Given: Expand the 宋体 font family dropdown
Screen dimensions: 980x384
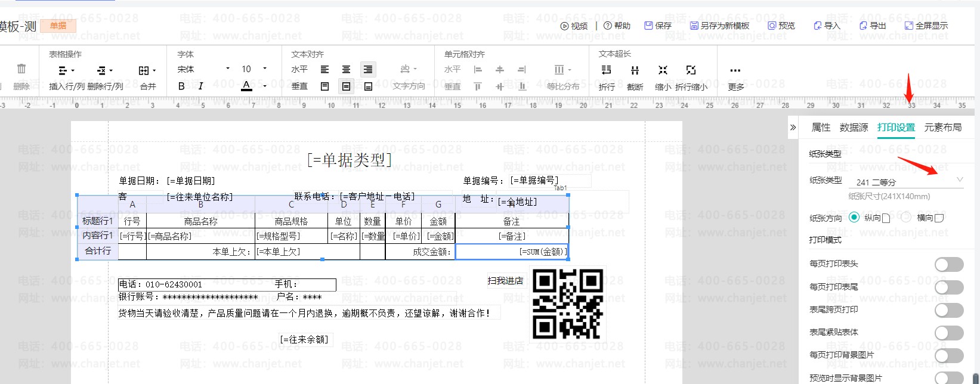Looking at the screenshot, I should (203, 69).
